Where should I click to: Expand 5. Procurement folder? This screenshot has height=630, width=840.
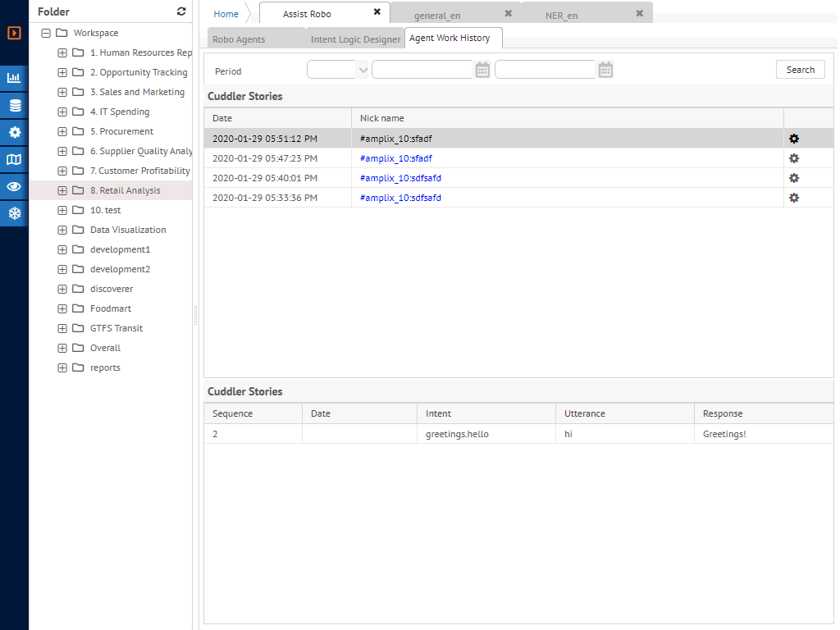[x=62, y=132]
